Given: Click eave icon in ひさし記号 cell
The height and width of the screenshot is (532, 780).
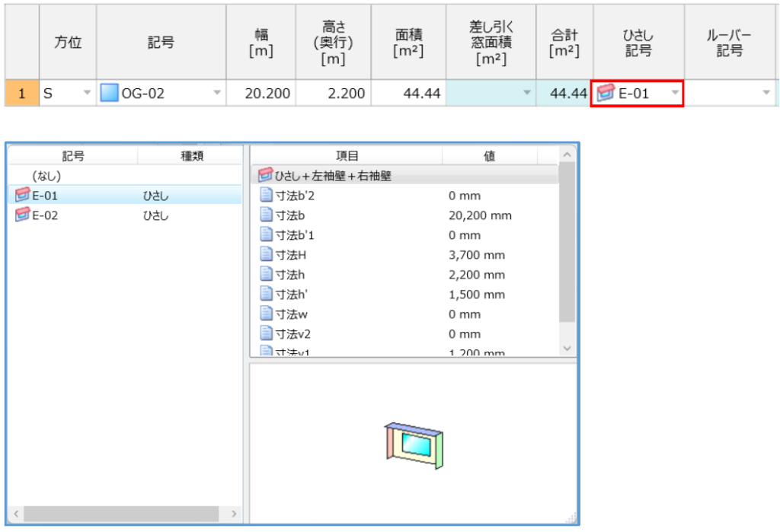Looking at the screenshot, I should coord(606,94).
